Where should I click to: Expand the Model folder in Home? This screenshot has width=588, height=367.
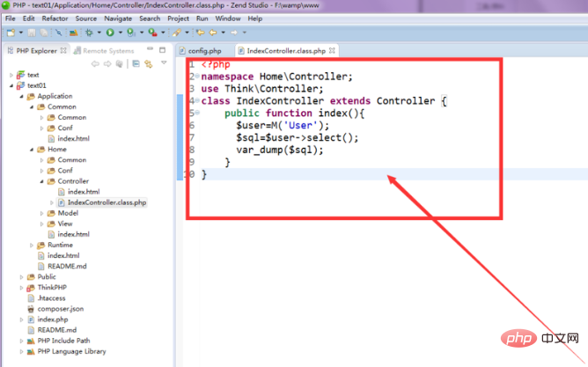[41, 213]
